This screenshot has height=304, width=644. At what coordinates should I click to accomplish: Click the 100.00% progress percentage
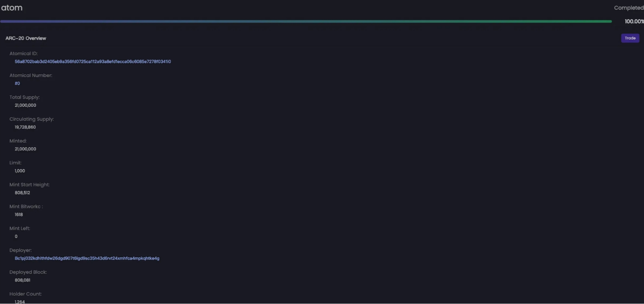(x=634, y=21)
